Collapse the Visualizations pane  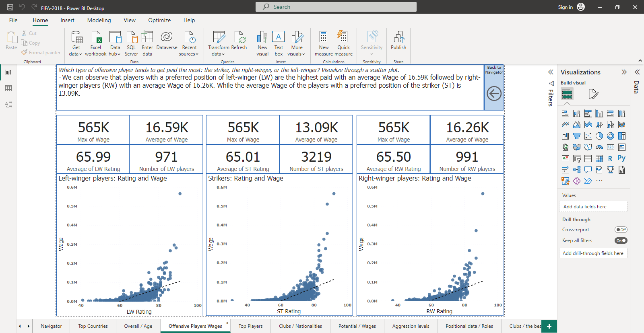coord(624,72)
